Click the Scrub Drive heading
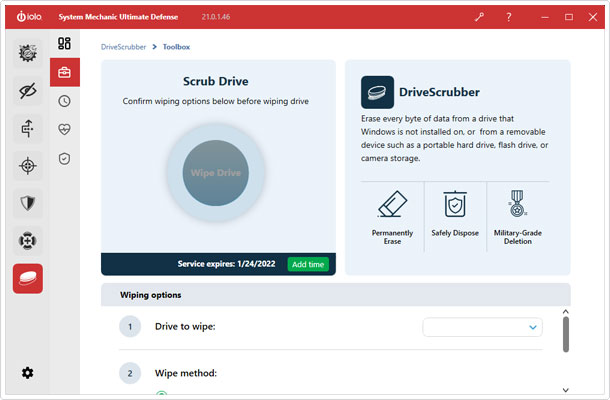 pos(216,81)
